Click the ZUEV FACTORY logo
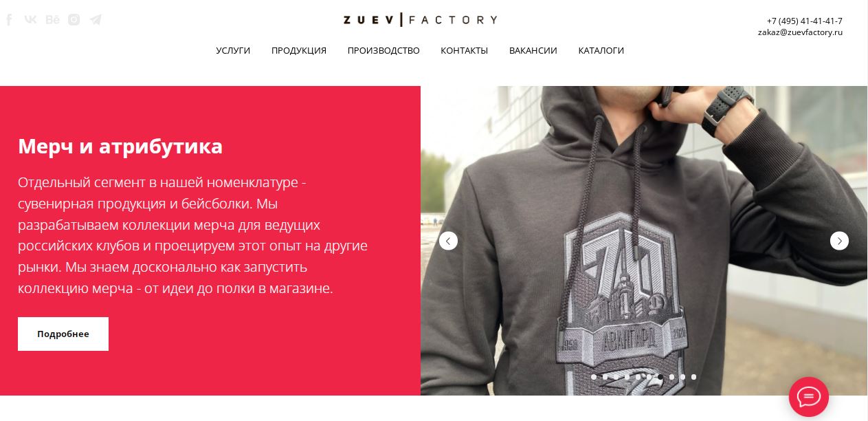The width and height of the screenshot is (868, 421). (420, 20)
